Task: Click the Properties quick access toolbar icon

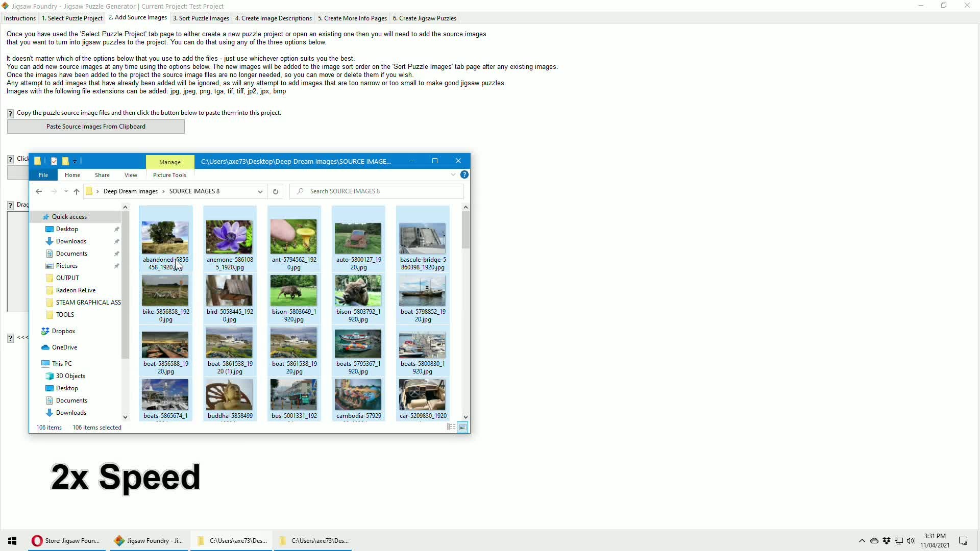Action: [x=54, y=161]
